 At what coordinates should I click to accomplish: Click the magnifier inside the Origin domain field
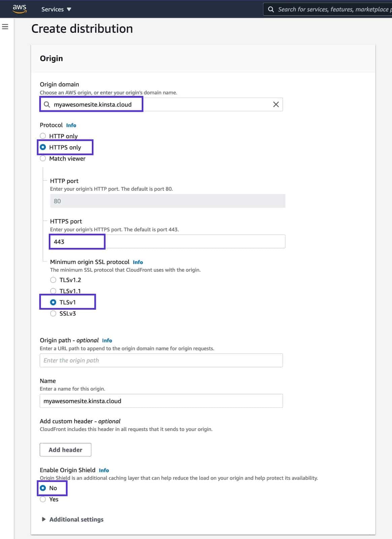47,104
